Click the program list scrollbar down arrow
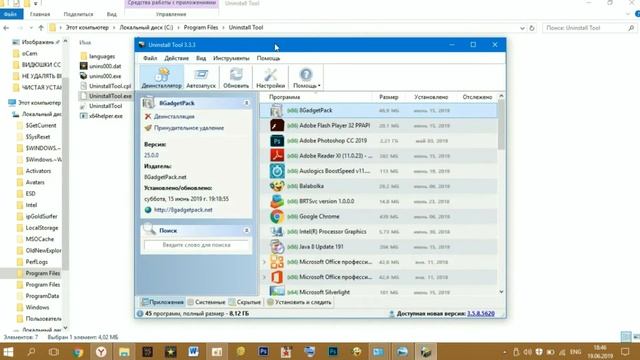This screenshot has height=360, width=640. (x=501, y=292)
